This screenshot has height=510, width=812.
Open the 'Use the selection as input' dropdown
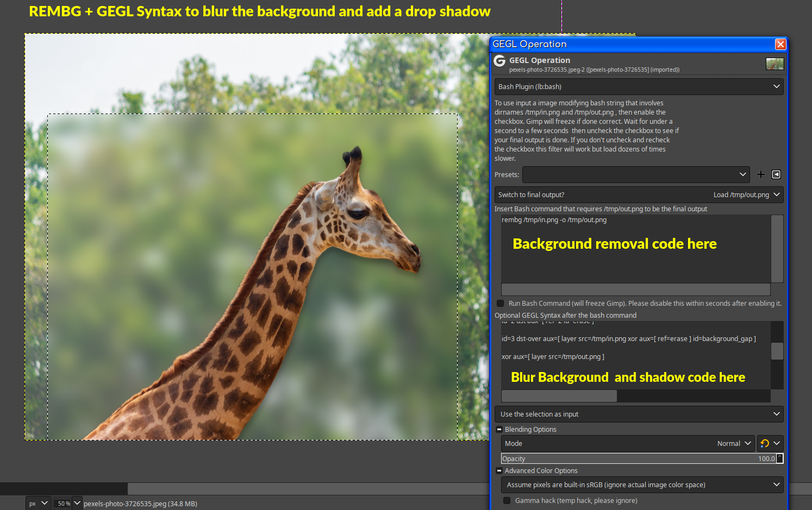coord(639,414)
